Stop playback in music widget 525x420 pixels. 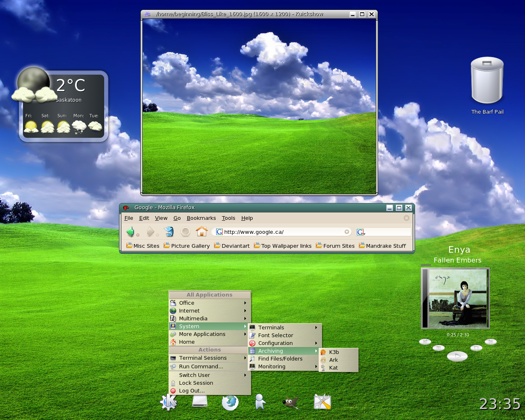(476, 348)
